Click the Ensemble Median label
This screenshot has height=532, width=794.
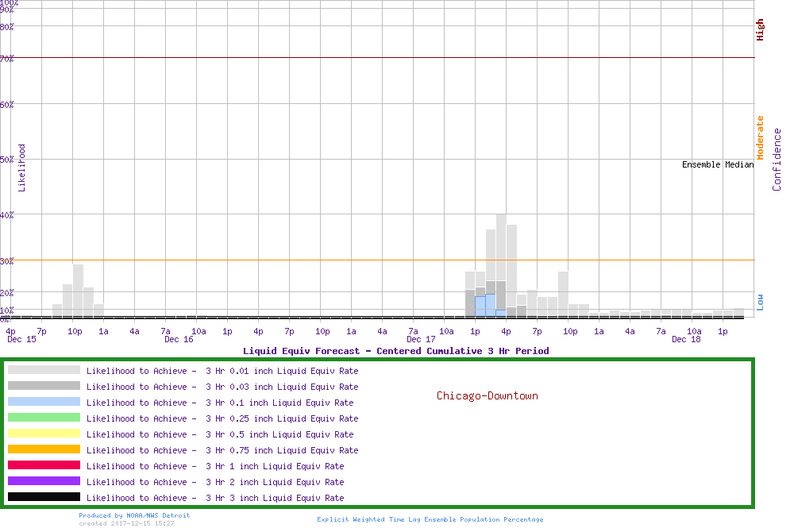pos(717,165)
